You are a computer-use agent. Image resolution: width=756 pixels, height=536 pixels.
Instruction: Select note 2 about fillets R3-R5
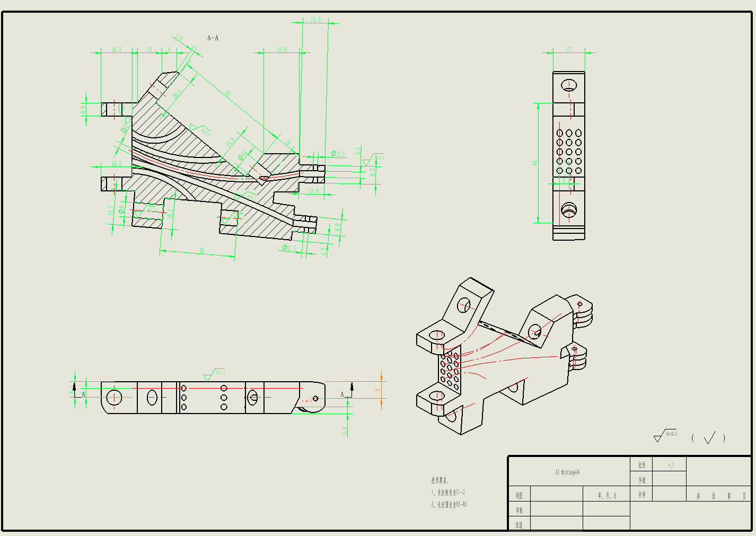[x=449, y=505]
